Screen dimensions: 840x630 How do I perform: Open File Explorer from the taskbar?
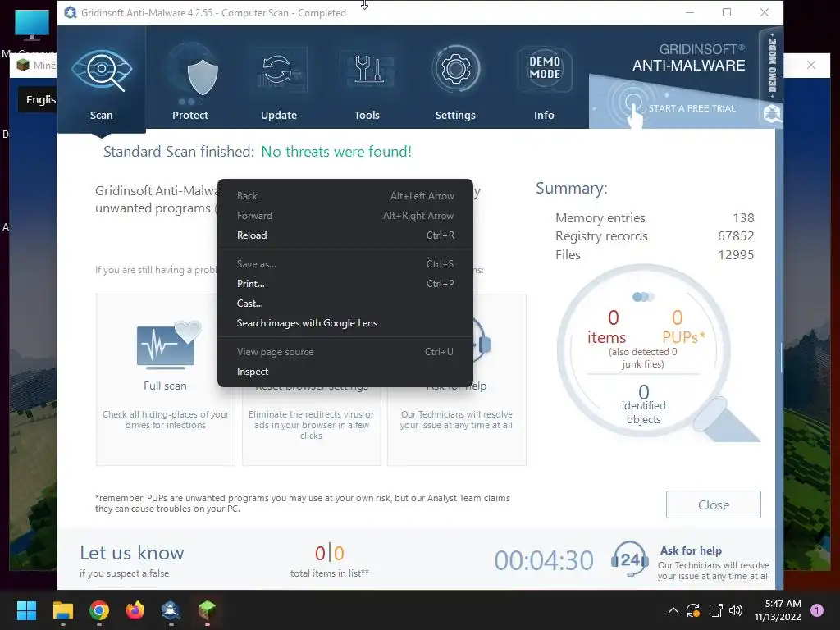(x=62, y=610)
